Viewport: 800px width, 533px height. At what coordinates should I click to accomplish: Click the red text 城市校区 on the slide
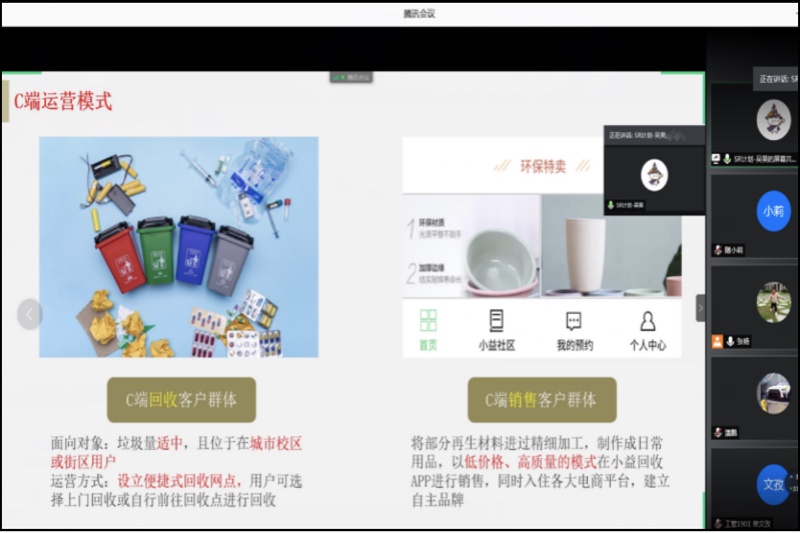pyautogui.click(x=276, y=443)
